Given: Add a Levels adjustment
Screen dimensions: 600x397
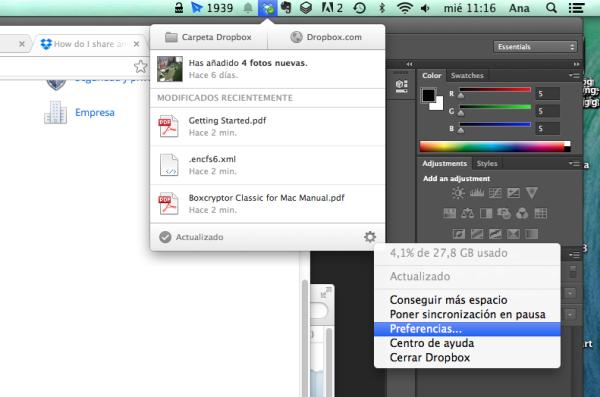Looking at the screenshot, I should pos(476,193).
